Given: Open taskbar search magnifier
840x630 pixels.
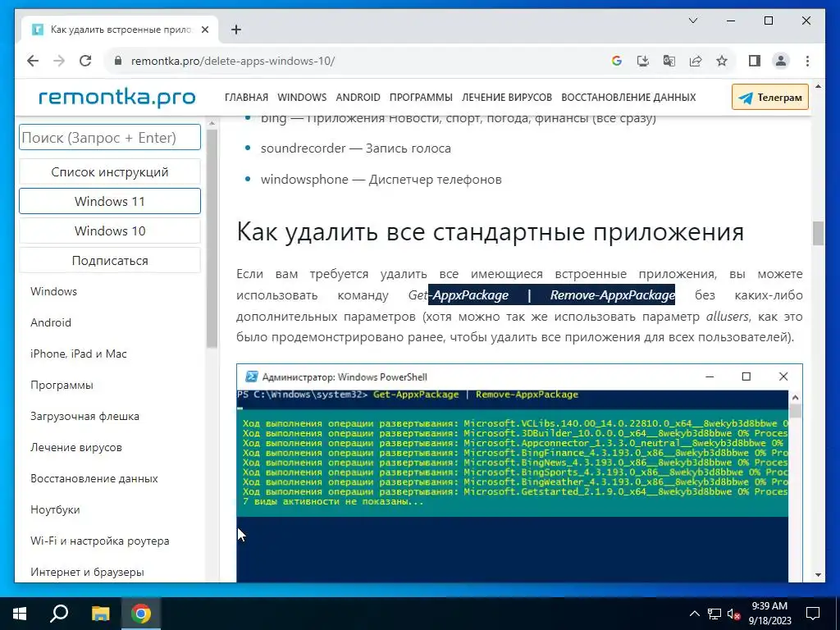Looking at the screenshot, I should (59, 614).
